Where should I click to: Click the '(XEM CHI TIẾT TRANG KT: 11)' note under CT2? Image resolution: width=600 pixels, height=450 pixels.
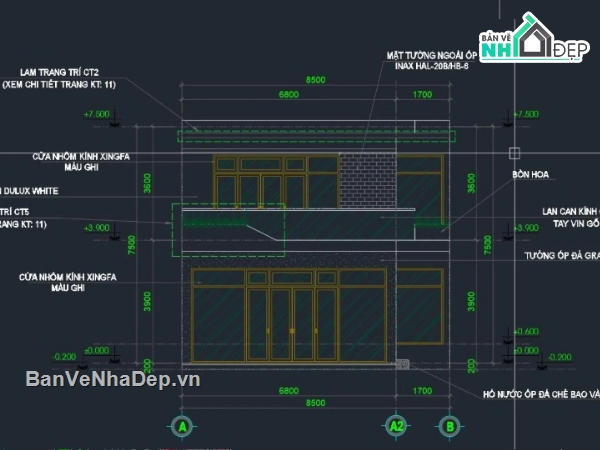(59, 85)
